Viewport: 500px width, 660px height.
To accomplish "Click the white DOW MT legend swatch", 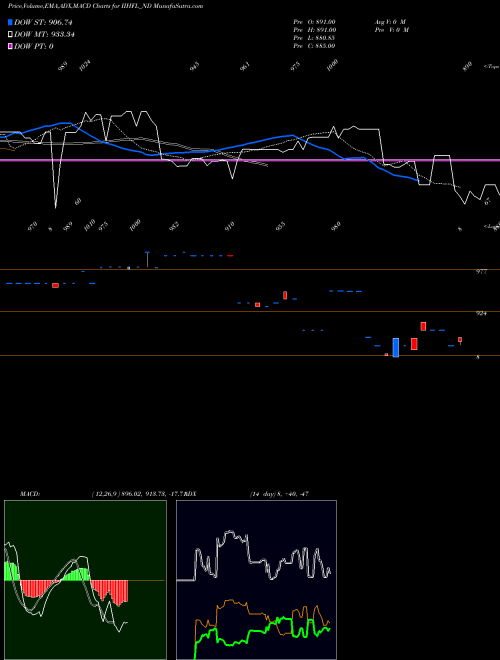I will pos(10,35).
